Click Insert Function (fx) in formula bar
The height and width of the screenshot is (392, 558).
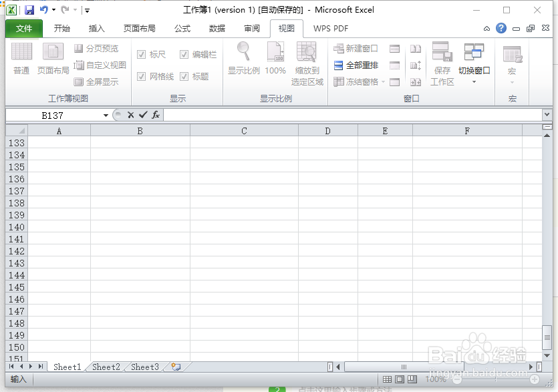click(x=156, y=115)
